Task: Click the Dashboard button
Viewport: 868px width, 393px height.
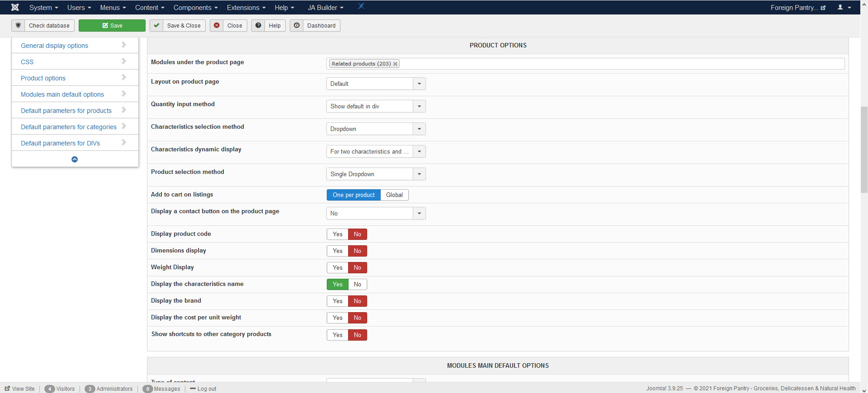Action: (x=315, y=25)
